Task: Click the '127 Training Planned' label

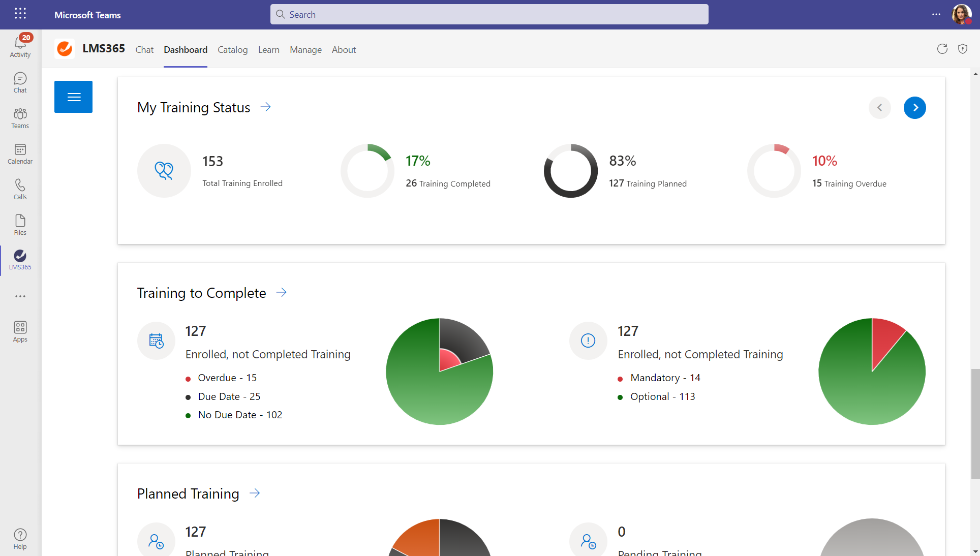Action: 648,183
